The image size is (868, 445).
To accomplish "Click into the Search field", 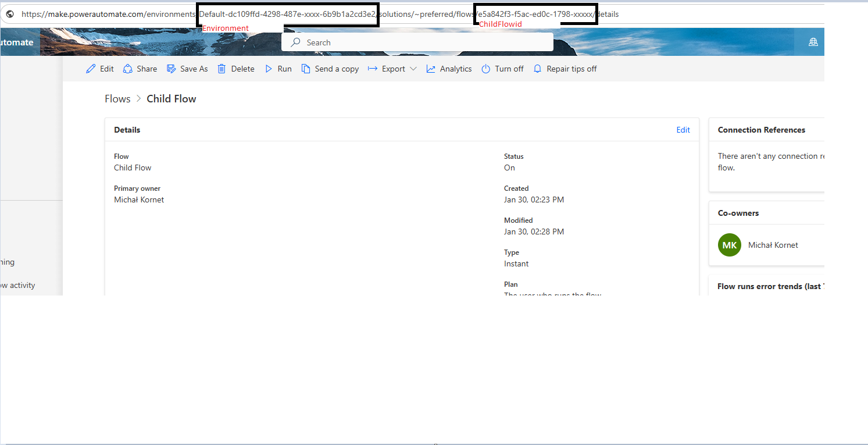I will tap(417, 42).
